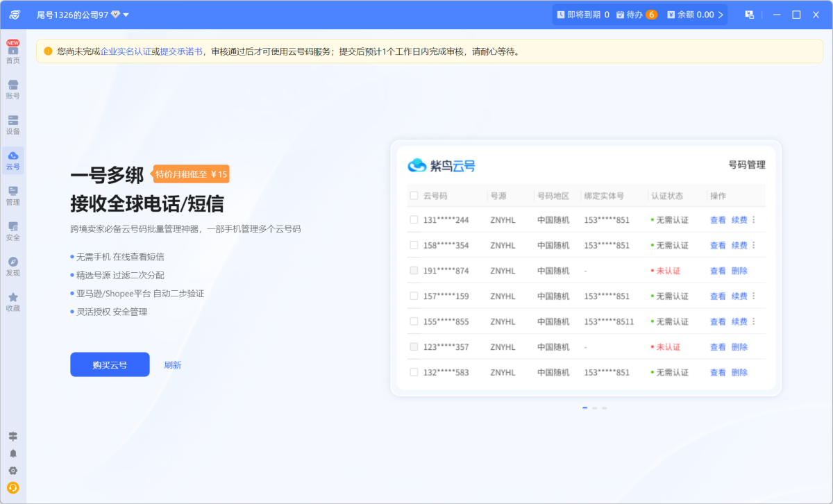Open the 账号 accounts section in sidebar
Viewport: 833px width, 504px height.
pyautogui.click(x=13, y=90)
